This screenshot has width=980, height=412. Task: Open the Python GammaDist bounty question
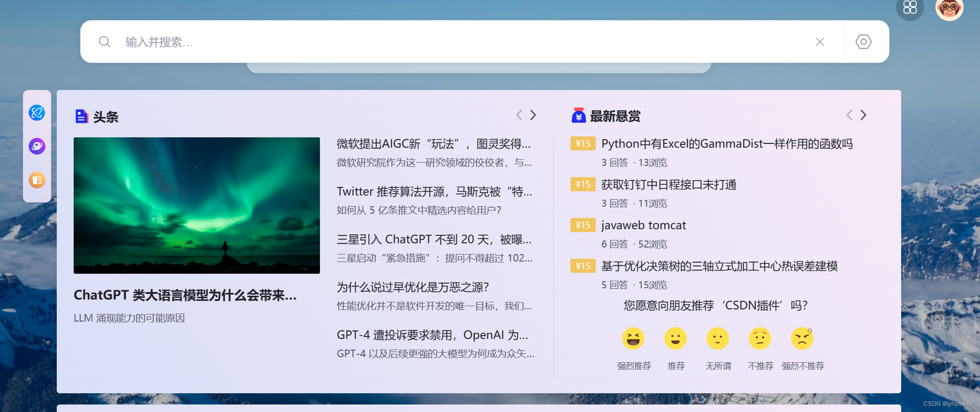click(727, 144)
